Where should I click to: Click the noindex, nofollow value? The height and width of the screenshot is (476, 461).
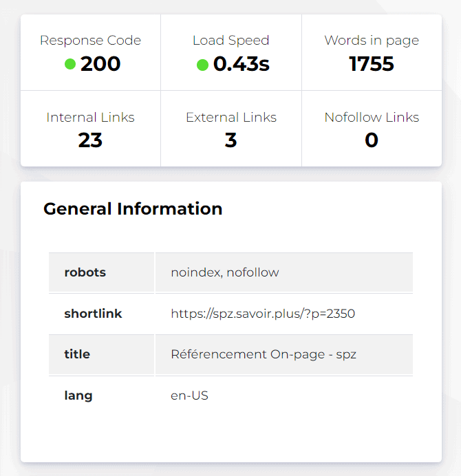[x=225, y=272]
